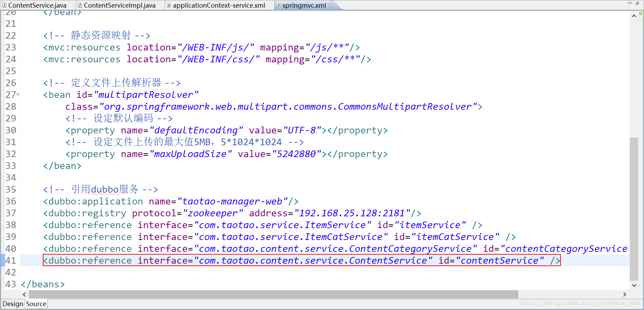This screenshot has height=310, width=644.
Task: Click the Java file icon on ContentService.java tab
Action: pos(5,5)
